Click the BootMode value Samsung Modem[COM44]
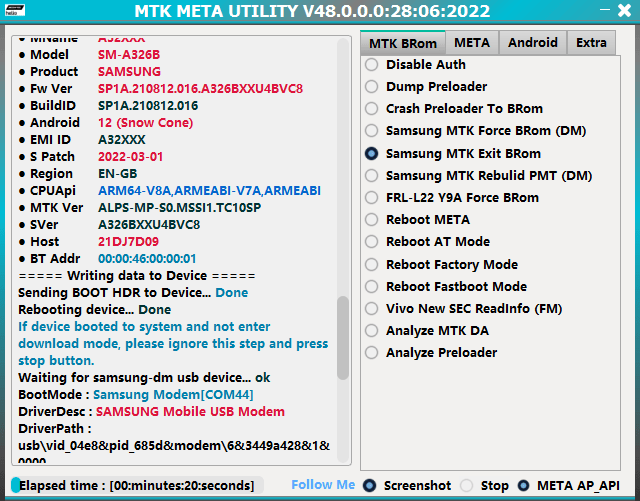The width and height of the screenshot is (640, 501). (173, 395)
